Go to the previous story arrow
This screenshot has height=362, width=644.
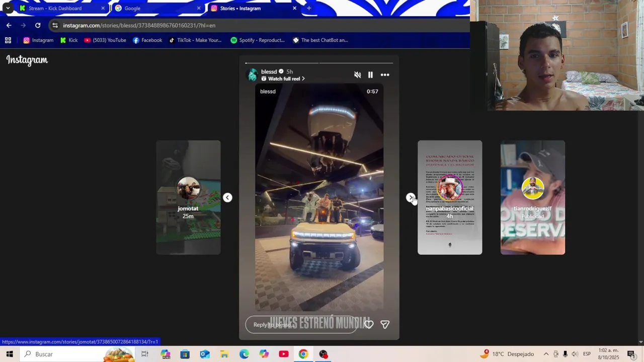pyautogui.click(x=227, y=198)
